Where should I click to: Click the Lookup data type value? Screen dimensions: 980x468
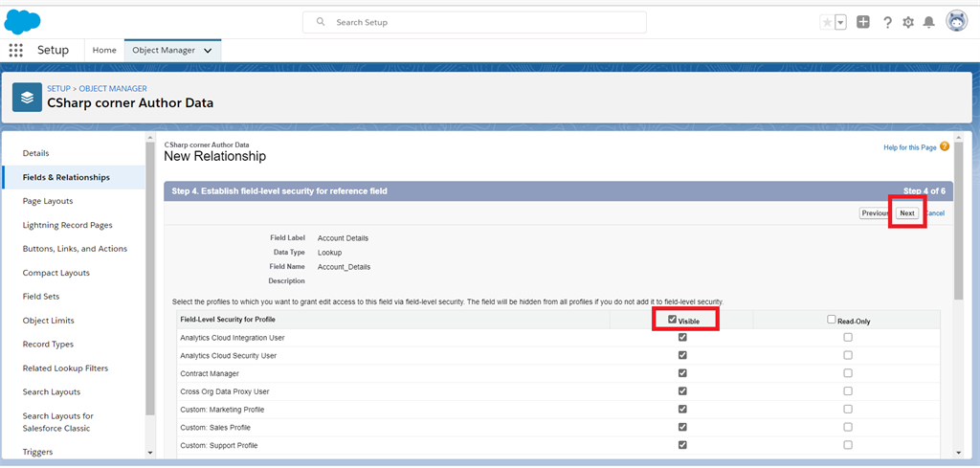point(329,253)
